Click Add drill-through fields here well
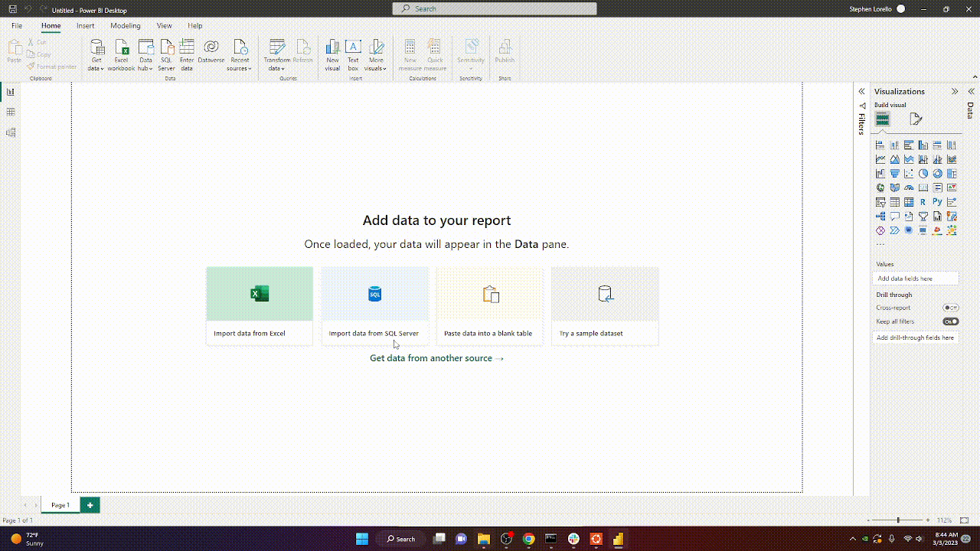This screenshot has height=551, width=980. coord(916,337)
